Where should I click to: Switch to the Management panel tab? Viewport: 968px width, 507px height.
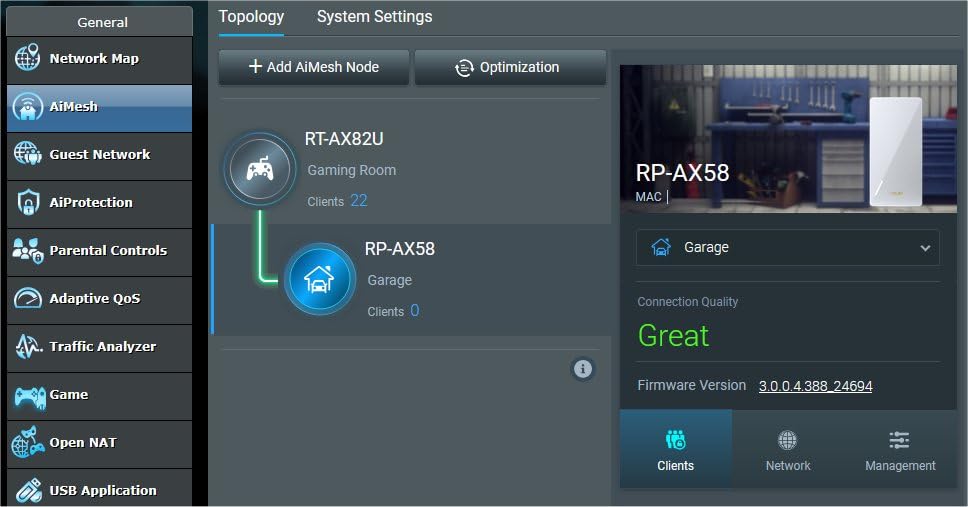coord(900,450)
